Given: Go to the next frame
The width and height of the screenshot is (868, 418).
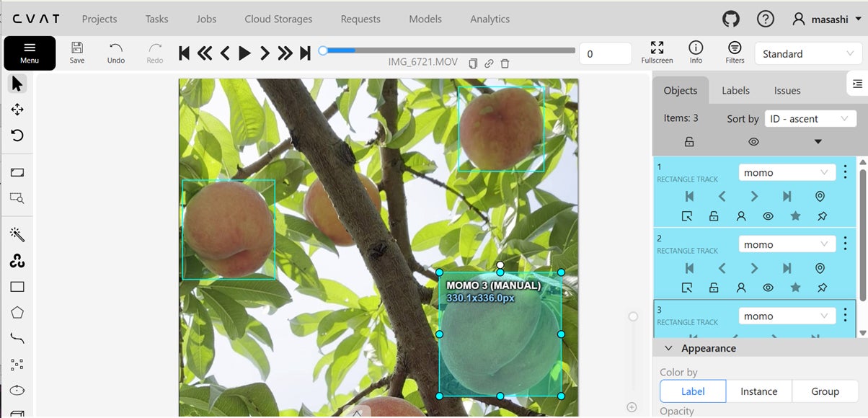Looking at the screenshot, I should 265,53.
